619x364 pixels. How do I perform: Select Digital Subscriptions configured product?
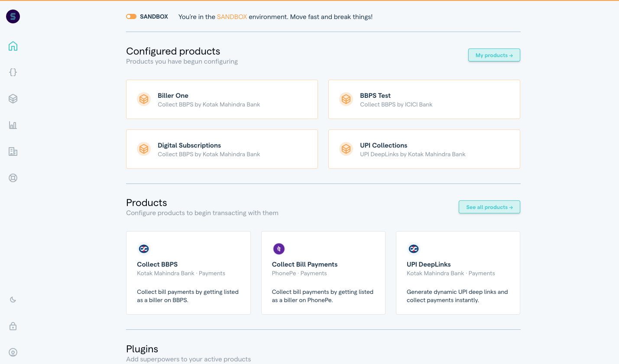tap(222, 149)
